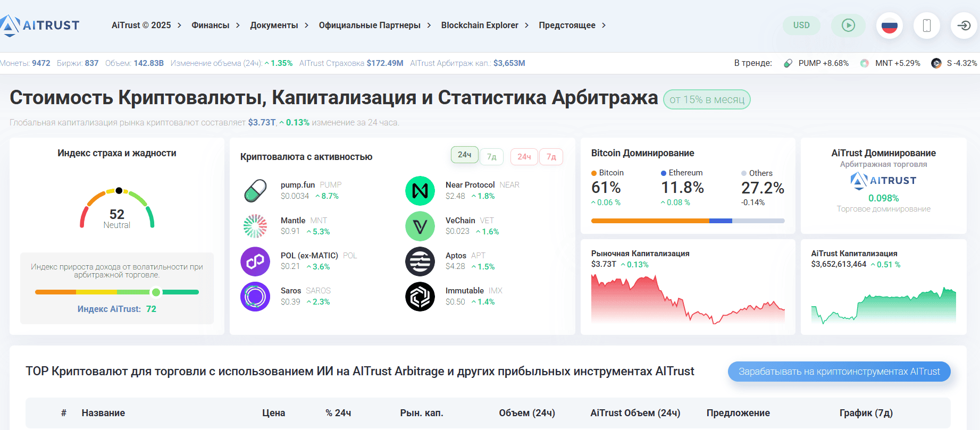Sort table by Рын. кап. column

click(x=422, y=413)
